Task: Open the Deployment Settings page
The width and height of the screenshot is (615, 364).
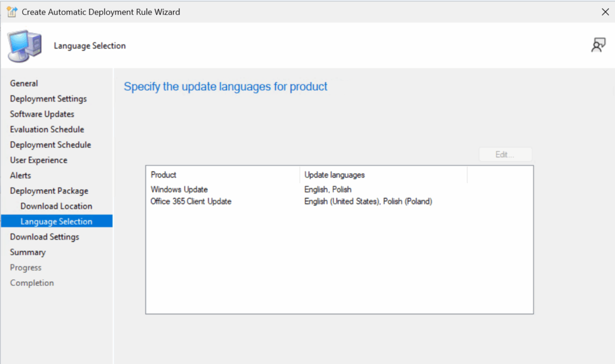Action: pyautogui.click(x=48, y=99)
